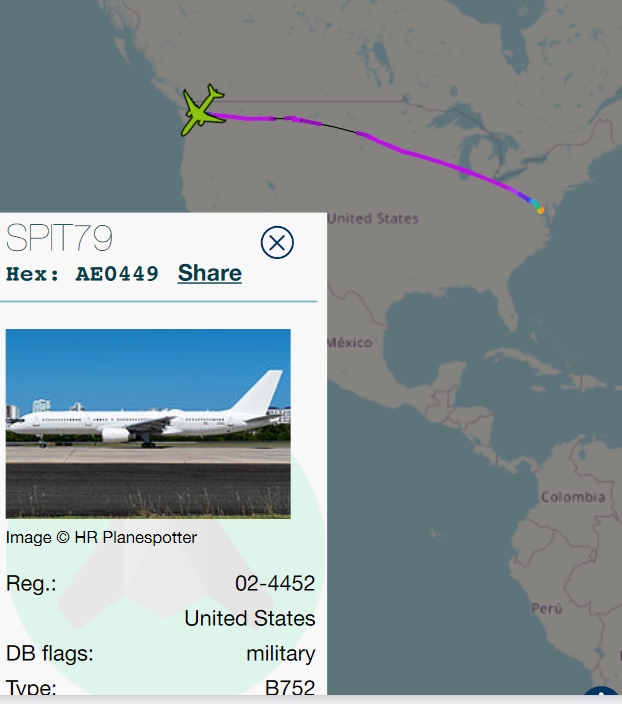The image size is (622, 704).
Task: Click the B752 aircraft type value
Action: pos(290,687)
